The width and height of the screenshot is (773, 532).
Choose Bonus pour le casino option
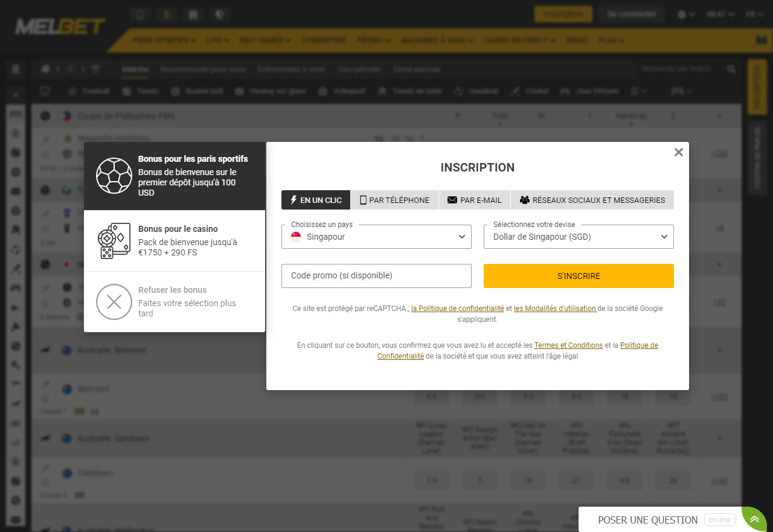[x=175, y=241]
